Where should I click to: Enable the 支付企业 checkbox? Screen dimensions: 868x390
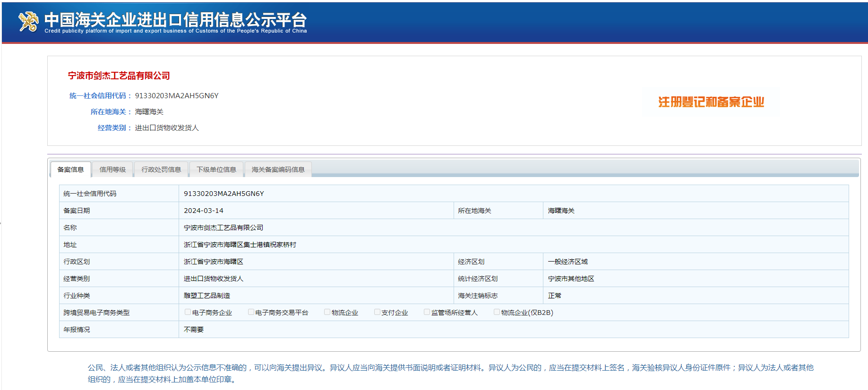tap(377, 312)
